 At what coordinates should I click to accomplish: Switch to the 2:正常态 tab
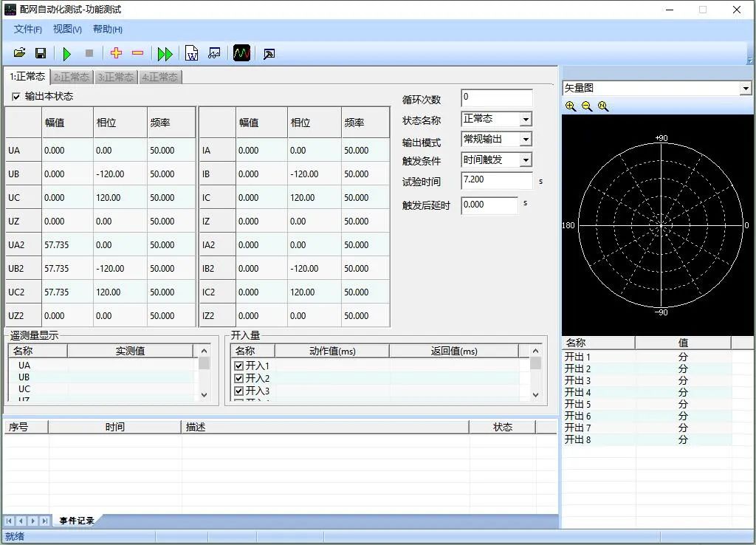coord(72,77)
